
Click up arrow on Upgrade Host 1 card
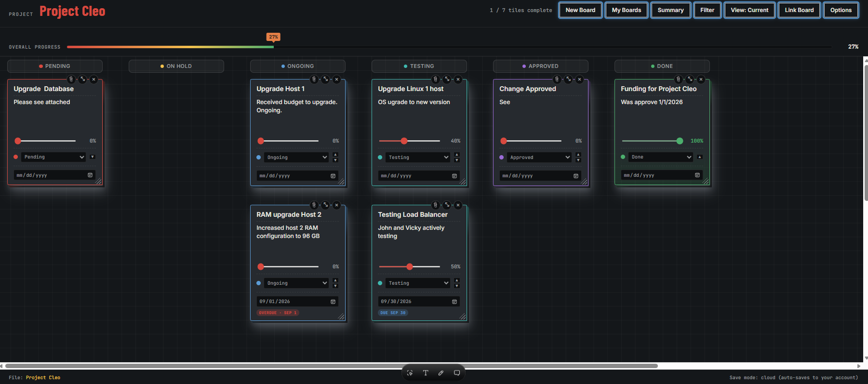coord(335,155)
